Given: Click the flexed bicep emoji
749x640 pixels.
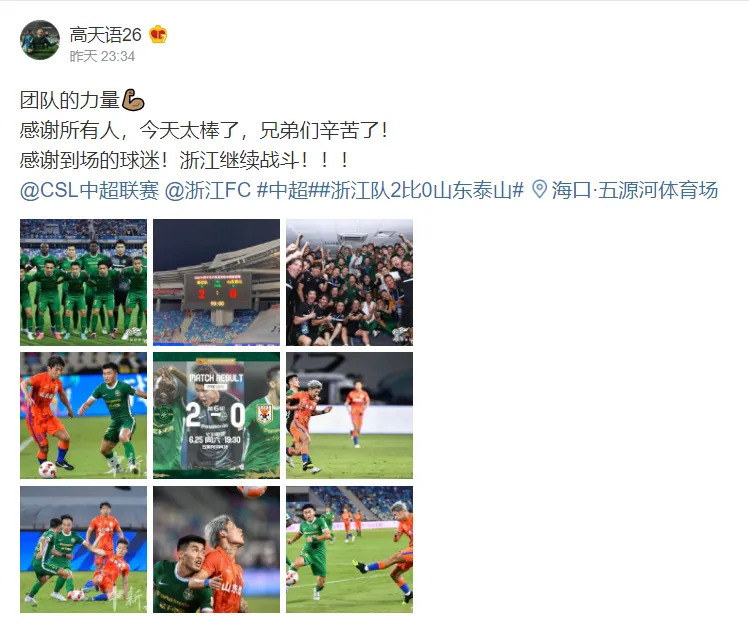Looking at the screenshot, I should click(133, 100).
